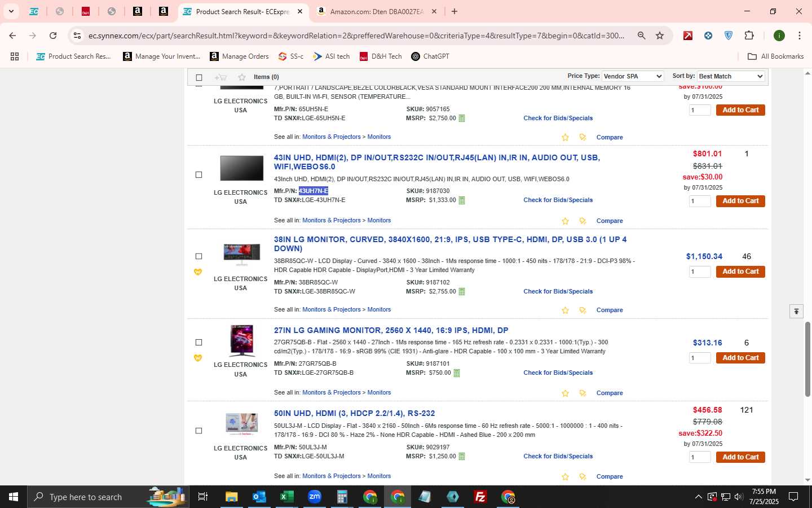Check the box for the 27IN LG gaming monitor
The height and width of the screenshot is (508, 812).
click(198, 343)
